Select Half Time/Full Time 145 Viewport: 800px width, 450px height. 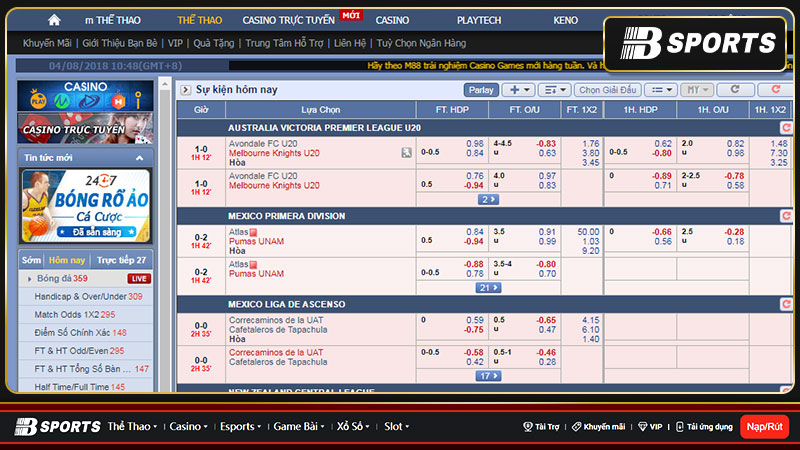tap(79, 387)
